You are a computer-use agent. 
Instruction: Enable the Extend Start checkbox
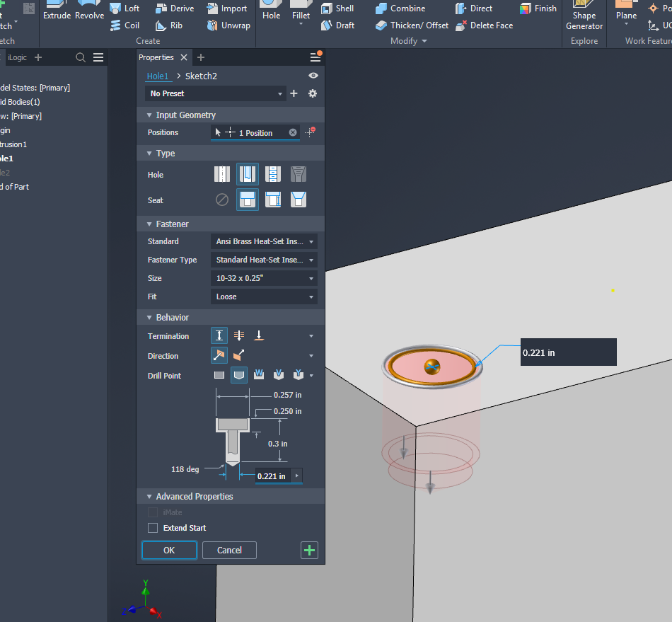click(x=153, y=528)
